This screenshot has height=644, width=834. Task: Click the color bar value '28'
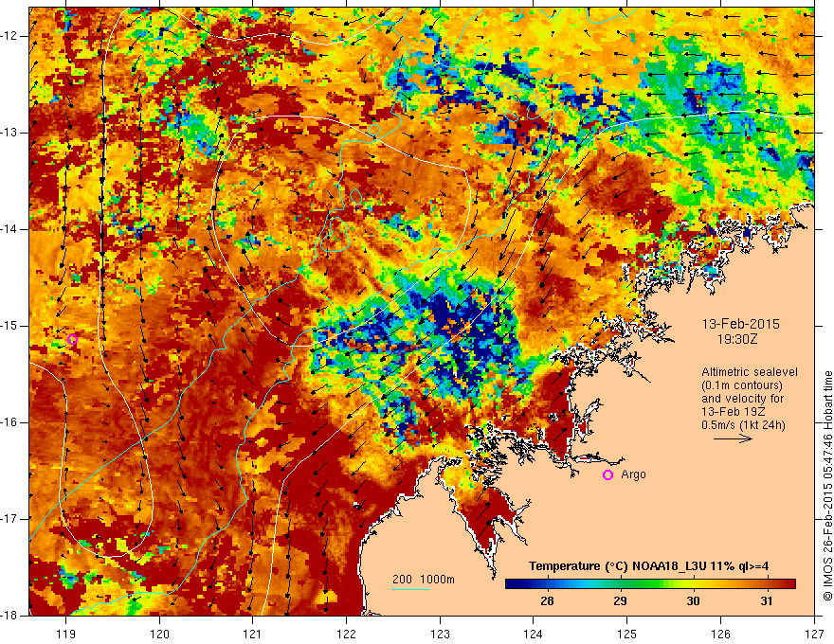tap(547, 601)
